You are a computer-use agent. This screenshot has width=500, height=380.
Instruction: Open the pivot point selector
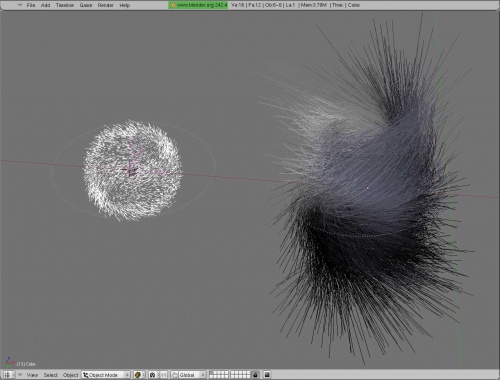(153, 375)
